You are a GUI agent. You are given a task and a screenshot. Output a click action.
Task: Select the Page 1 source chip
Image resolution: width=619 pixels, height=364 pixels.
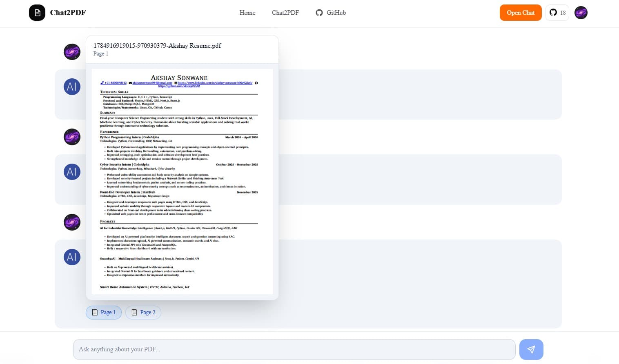104,312
